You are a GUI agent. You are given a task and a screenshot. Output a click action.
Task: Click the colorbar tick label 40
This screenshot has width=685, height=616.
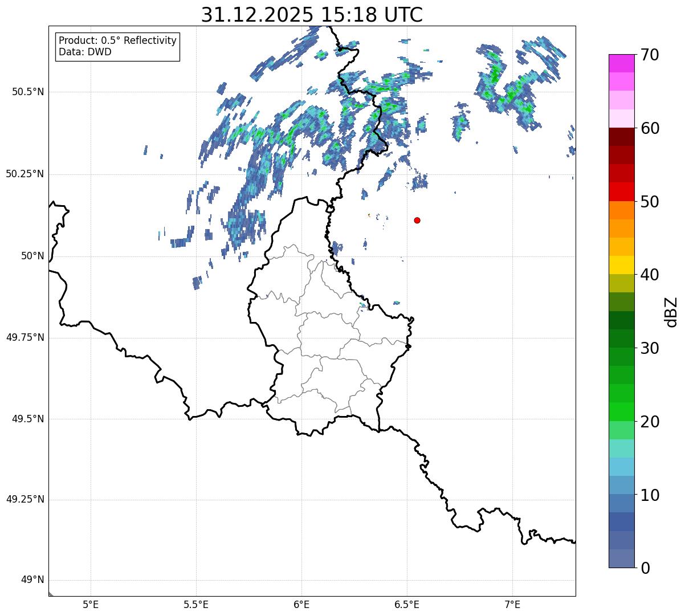pyautogui.click(x=650, y=275)
